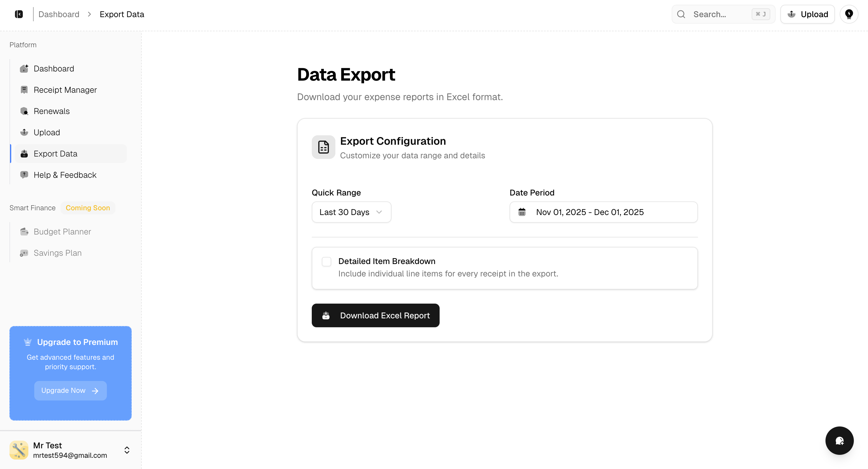The height and width of the screenshot is (469, 868).
Task: Click the Receipt Manager sidebar icon
Action: click(x=24, y=90)
